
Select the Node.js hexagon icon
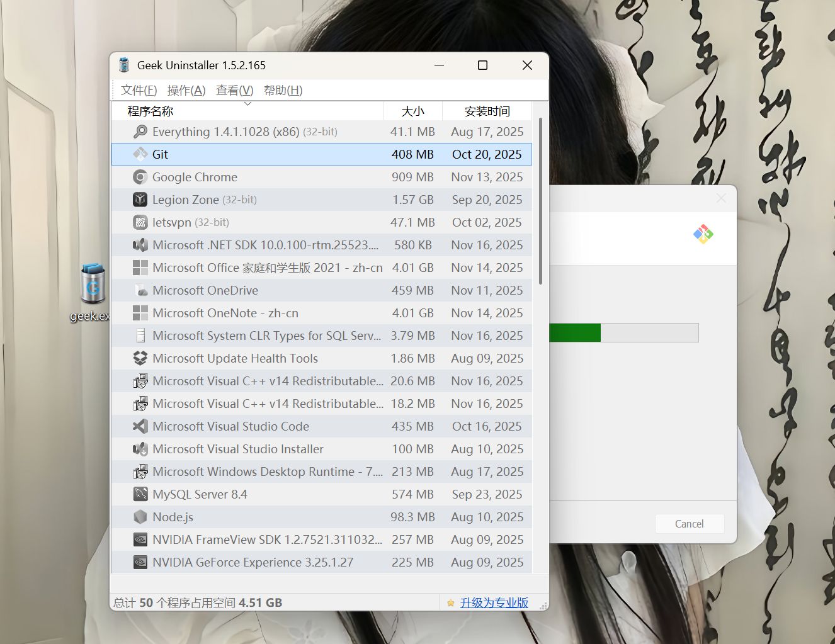pyautogui.click(x=140, y=517)
